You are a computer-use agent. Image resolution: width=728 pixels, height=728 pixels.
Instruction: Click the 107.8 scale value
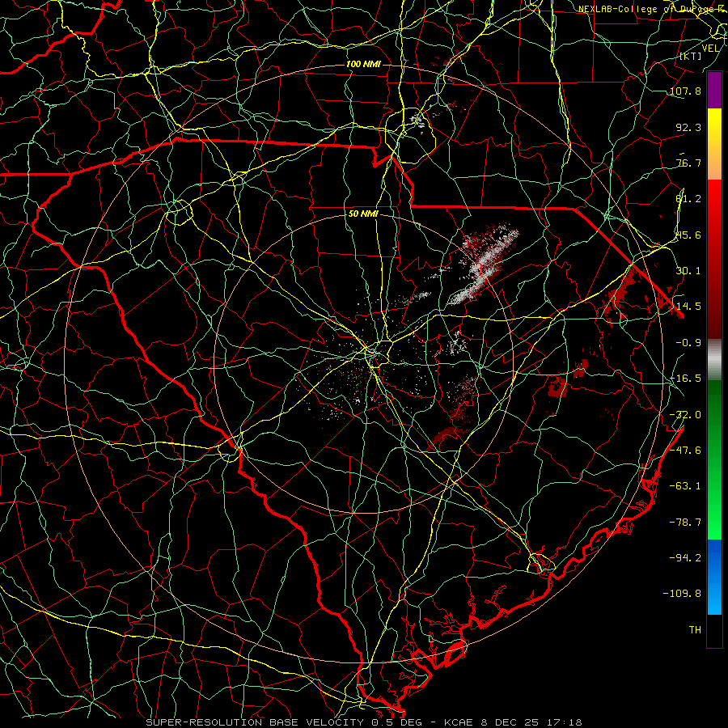click(686, 91)
